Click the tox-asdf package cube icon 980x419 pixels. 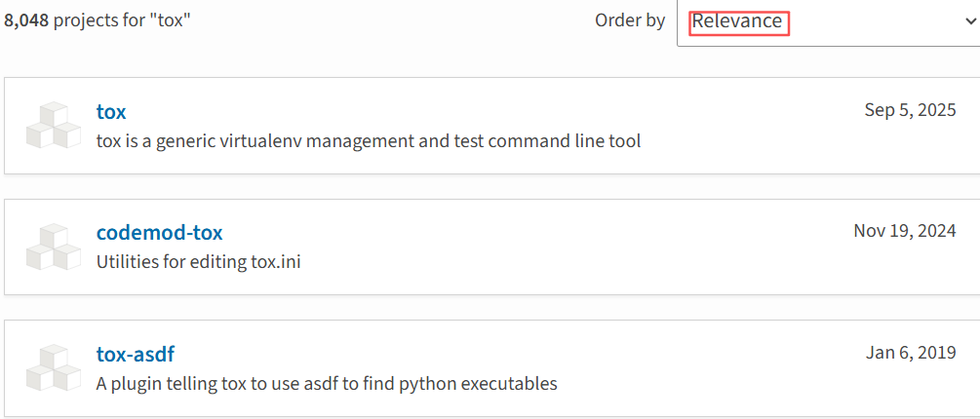[54, 367]
